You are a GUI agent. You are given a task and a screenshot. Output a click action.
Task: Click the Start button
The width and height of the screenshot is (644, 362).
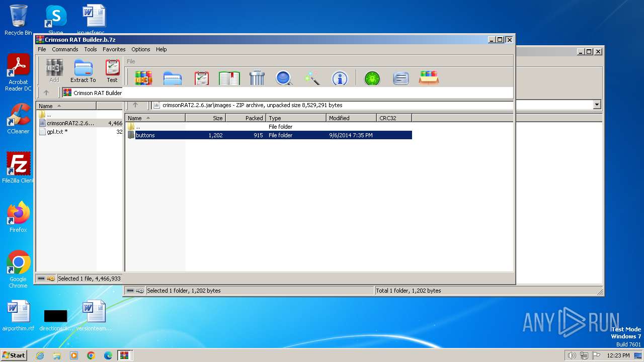[x=14, y=355]
